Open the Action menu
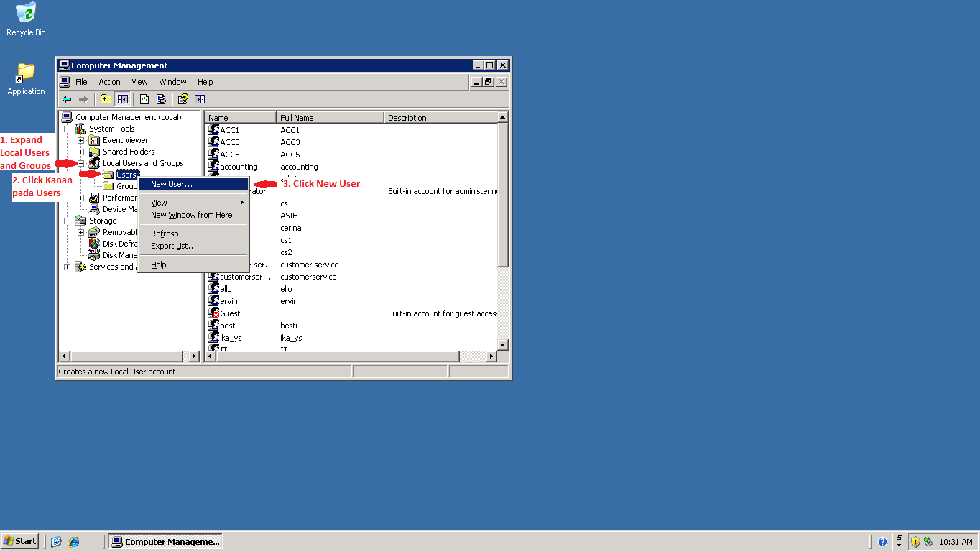The image size is (980, 552). [x=109, y=81]
